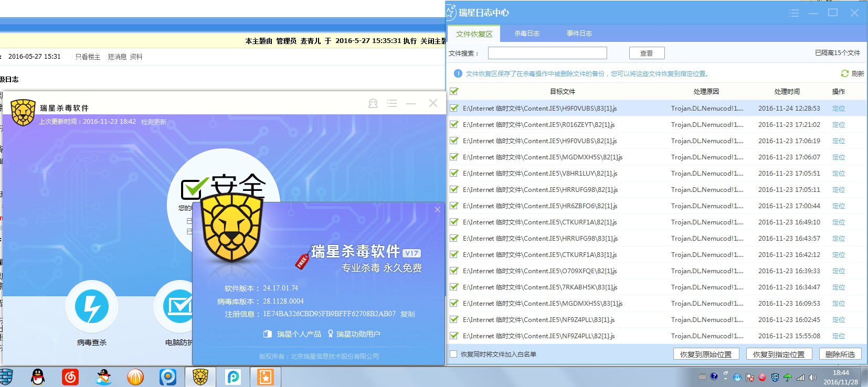868x387 pixels.
Task: Uncheck the NF9Z4PLL\83[1].js row checkbox
Action: coord(454,319)
